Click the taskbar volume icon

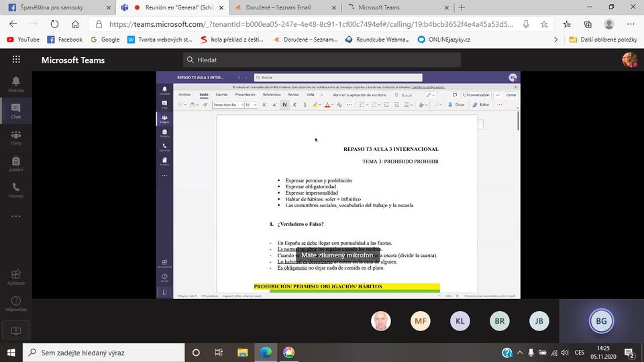[564, 353]
